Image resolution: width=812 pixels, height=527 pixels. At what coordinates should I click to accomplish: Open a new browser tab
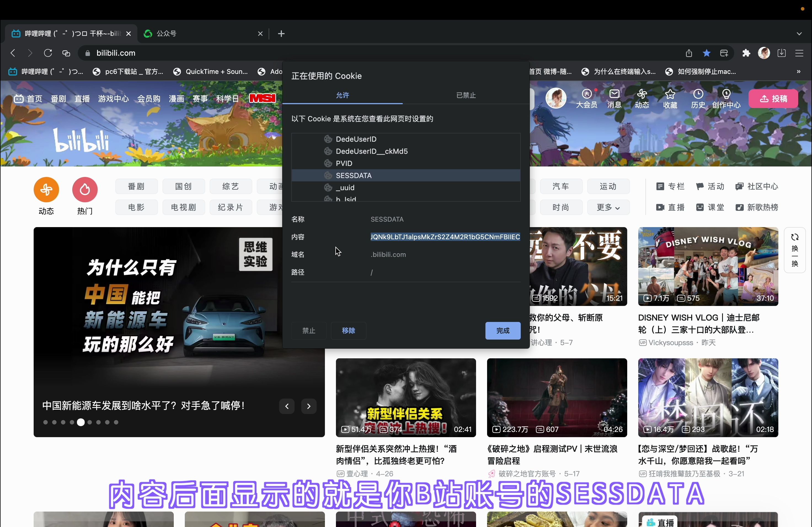click(x=281, y=34)
